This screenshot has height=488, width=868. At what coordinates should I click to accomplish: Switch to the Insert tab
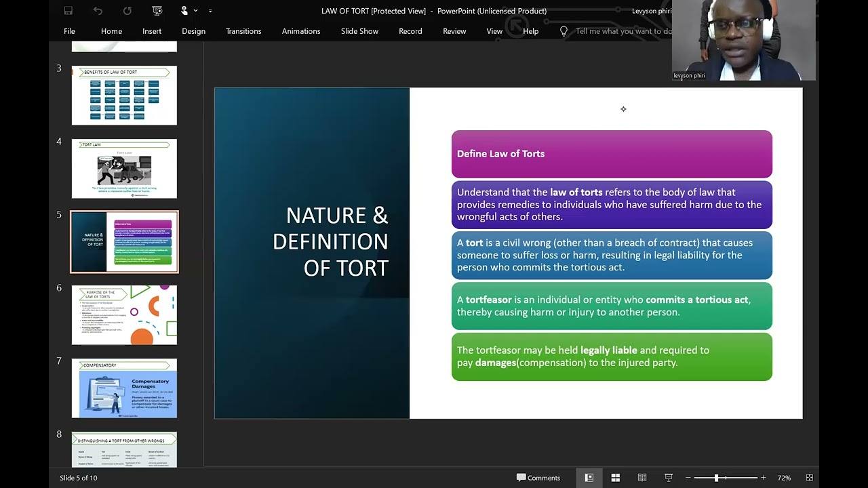tap(152, 31)
